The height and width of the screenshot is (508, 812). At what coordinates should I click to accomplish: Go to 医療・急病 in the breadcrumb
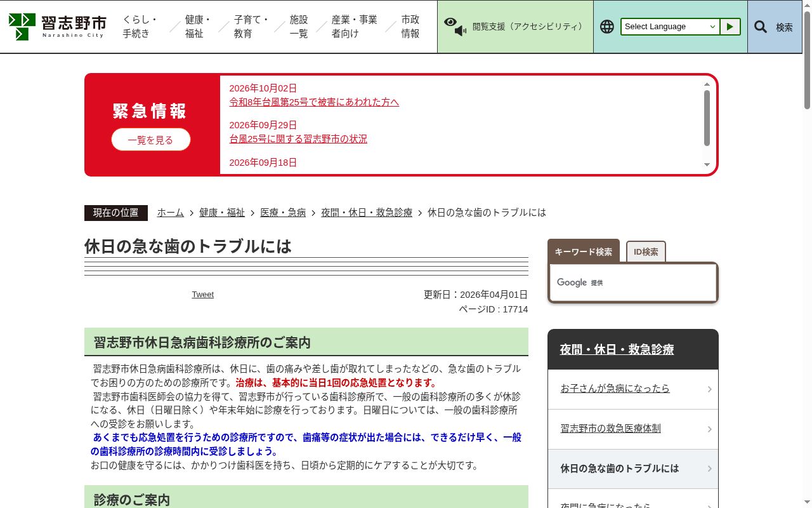283,213
